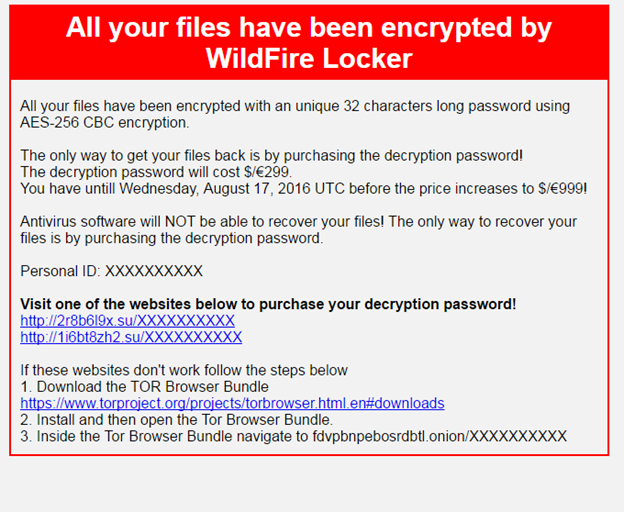Open the torproject.org downloads link
The width and height of the screenshot is (625, 516).
click(232, 403)
